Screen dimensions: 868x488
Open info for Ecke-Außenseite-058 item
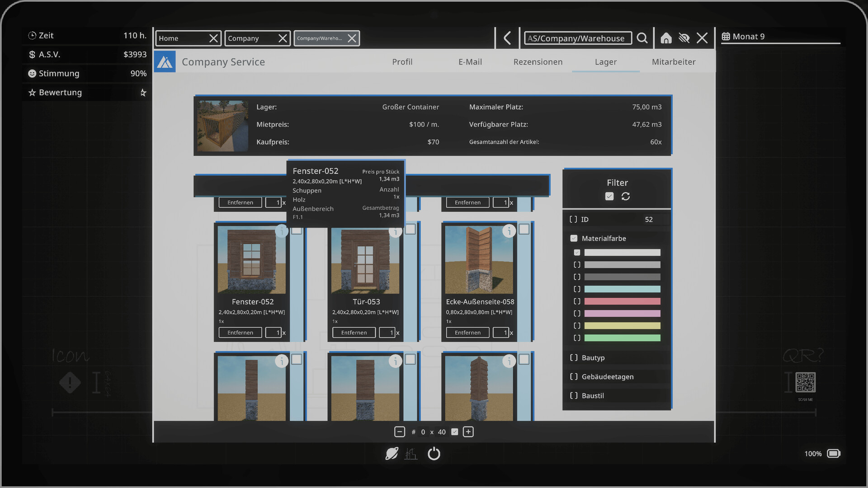[509, 231]
